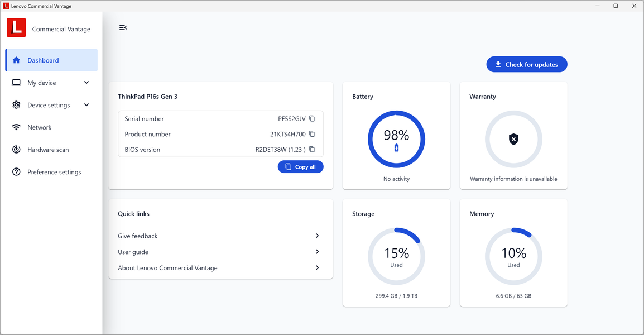The height and width of the screenshot is (335, 644).
Task: Click Warranty information is unavailable text
Action: [513, 179]
